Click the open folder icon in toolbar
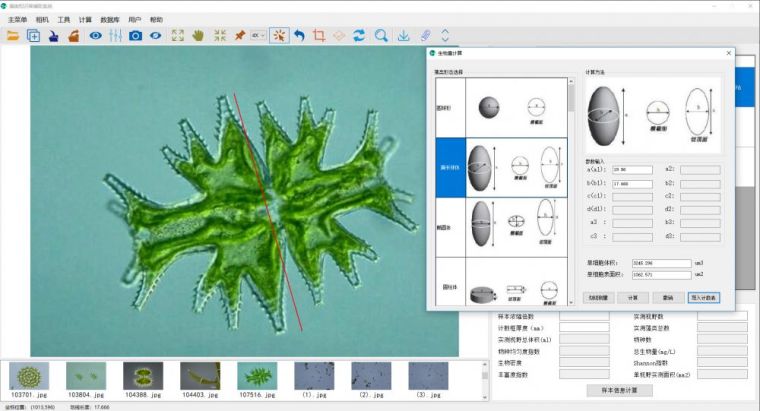760x411 pixels. pyautogui.click(x=12, y=35)
